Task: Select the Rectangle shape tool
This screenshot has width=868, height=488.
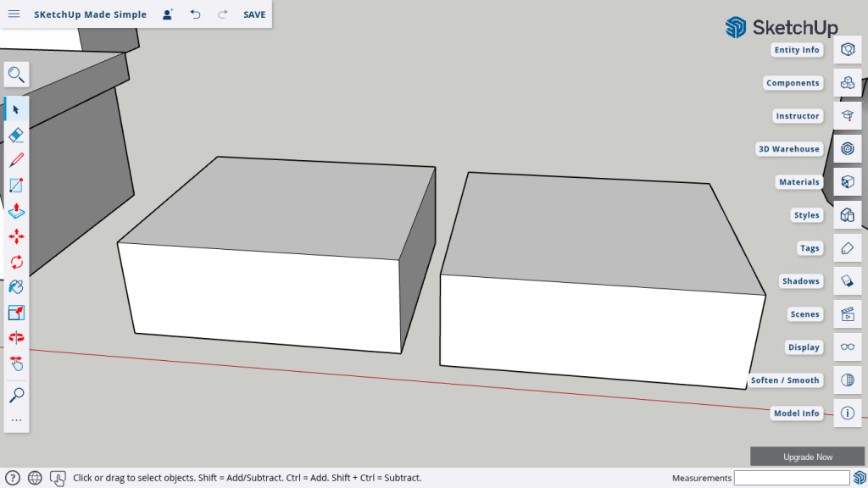Action: [16, 186]
